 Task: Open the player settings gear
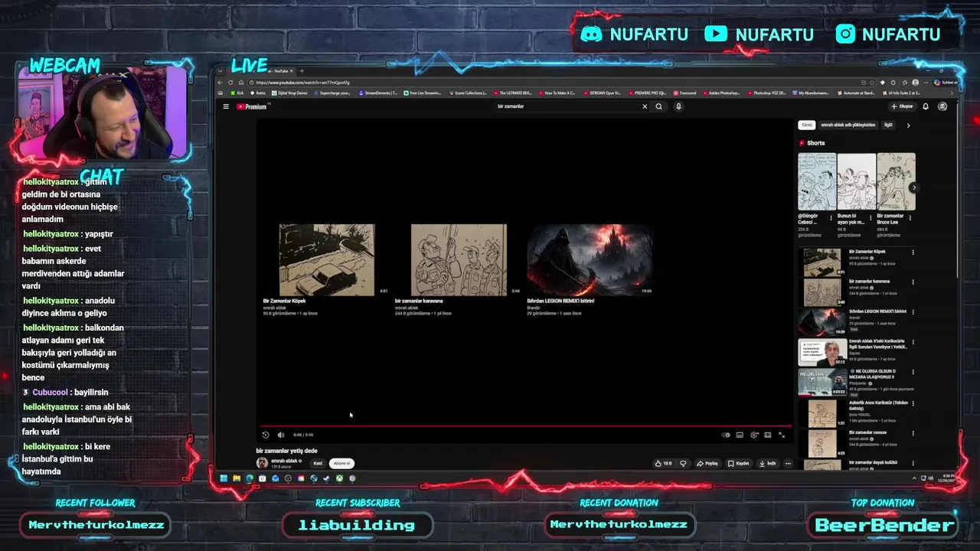[x=754, y=435]
